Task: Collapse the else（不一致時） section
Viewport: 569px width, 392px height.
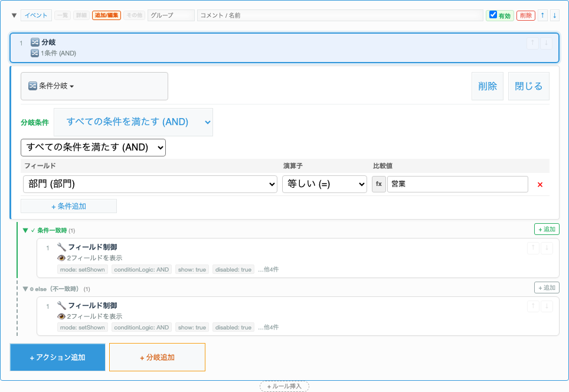Action: point(25,289)
